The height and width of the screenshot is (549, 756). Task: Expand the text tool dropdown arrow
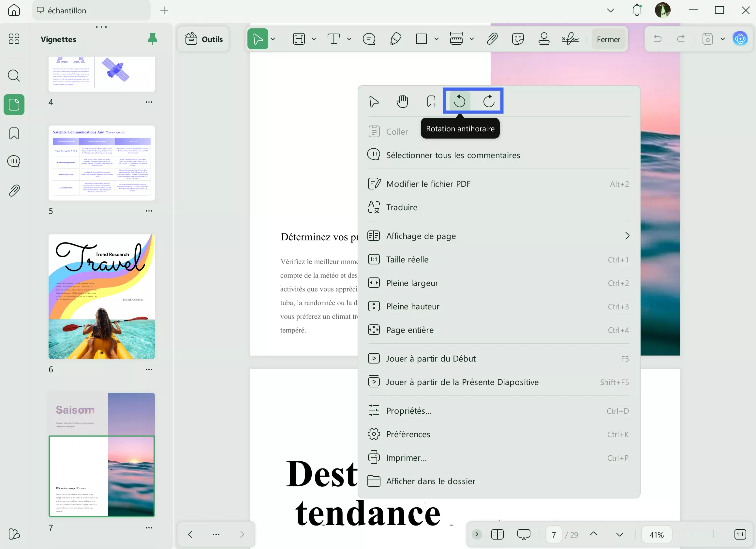click(x=349, y=39)
